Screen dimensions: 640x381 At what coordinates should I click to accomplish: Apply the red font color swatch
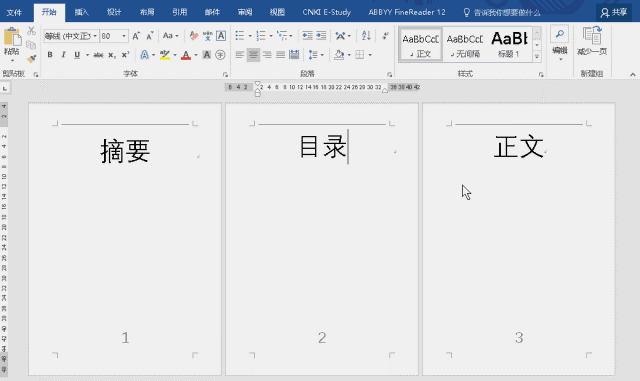click(186, 55)
